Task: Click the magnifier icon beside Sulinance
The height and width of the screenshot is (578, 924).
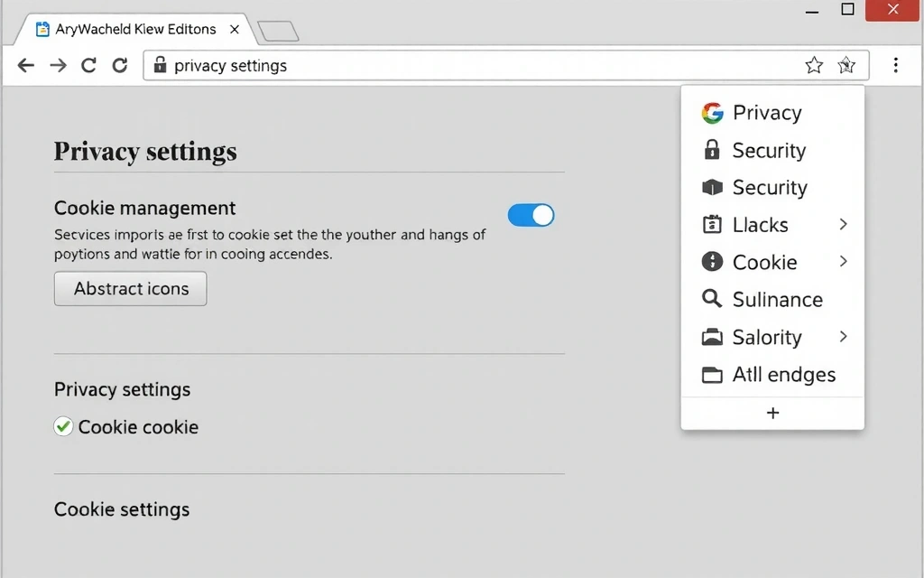Action: (x=712, y=299)
